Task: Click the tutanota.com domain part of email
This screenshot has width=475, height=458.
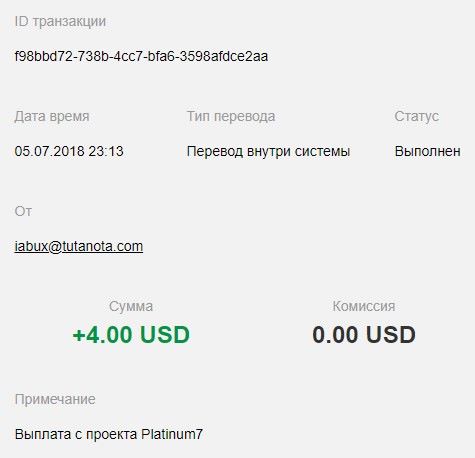Action: tap(103, 247)
